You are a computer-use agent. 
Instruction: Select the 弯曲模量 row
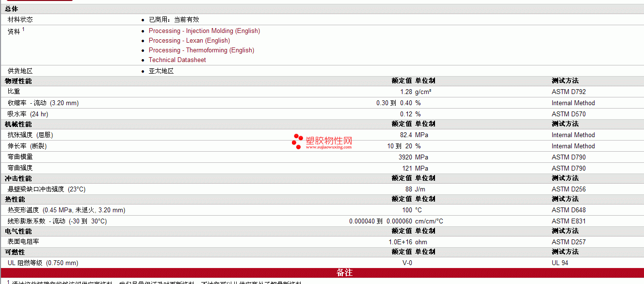(322, 157)
